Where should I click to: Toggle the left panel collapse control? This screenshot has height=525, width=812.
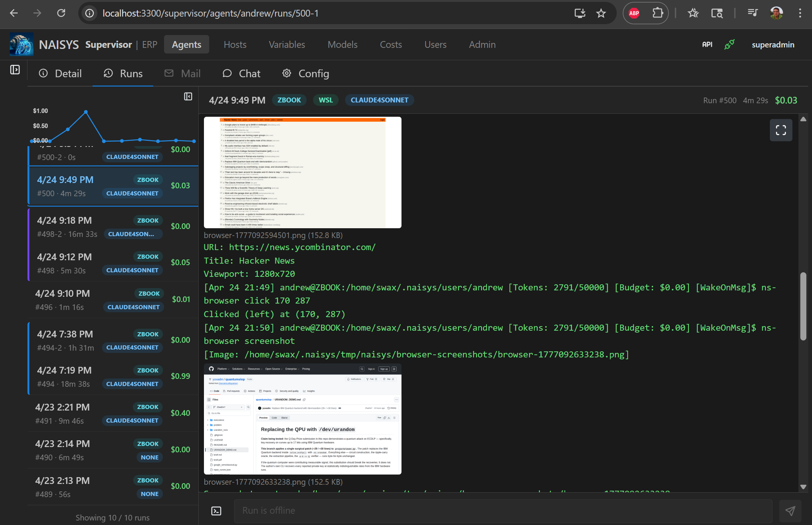(15, 70)
